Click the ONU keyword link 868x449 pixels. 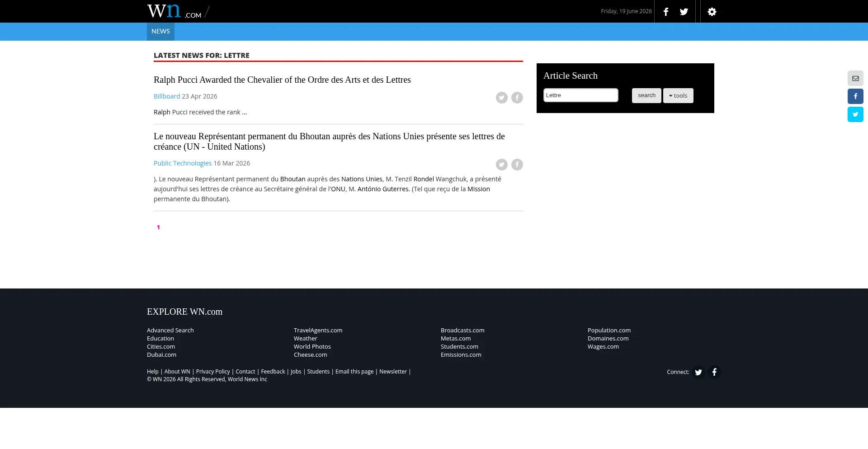pos(338,189)
